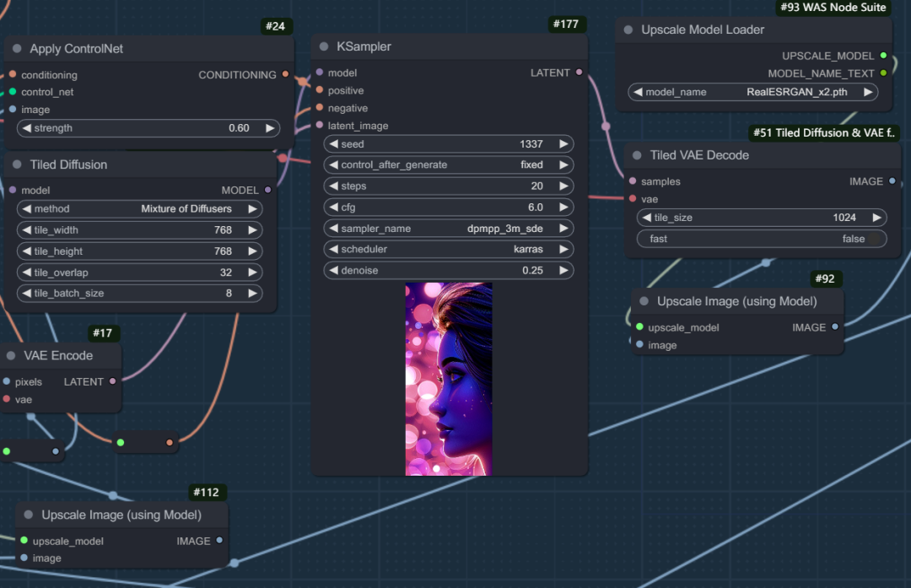The image size is (911, 588).
Task: Click the #51 Tiled Diffusion & VAE badge
Action: coord(824,132)
